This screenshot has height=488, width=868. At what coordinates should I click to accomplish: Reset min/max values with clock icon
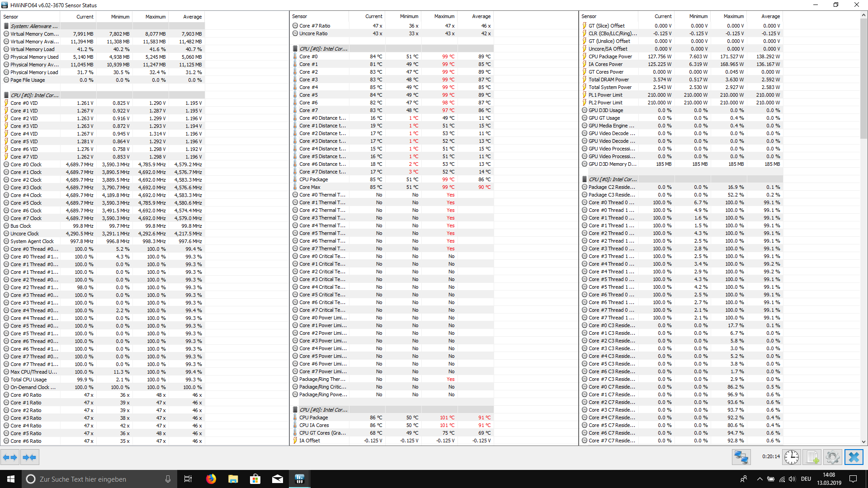792,457
